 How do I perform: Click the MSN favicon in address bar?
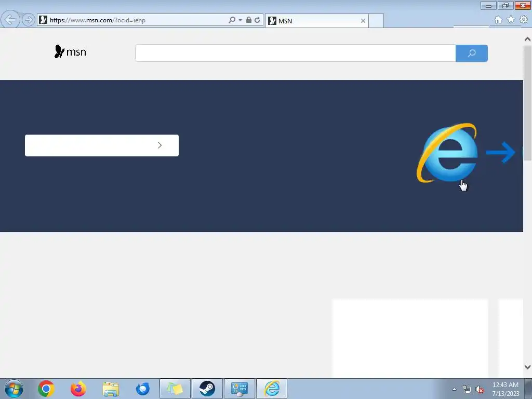coord(43,20)
